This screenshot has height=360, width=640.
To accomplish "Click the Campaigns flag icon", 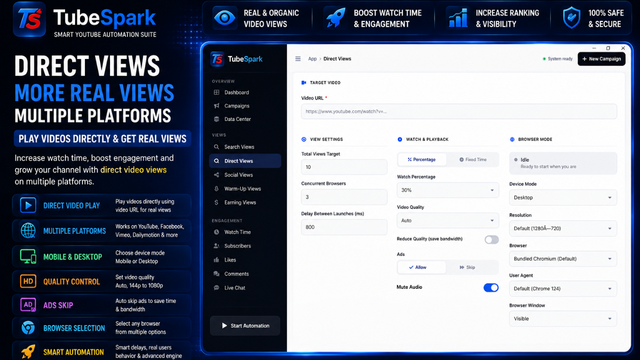I will (x=216, y=106).
